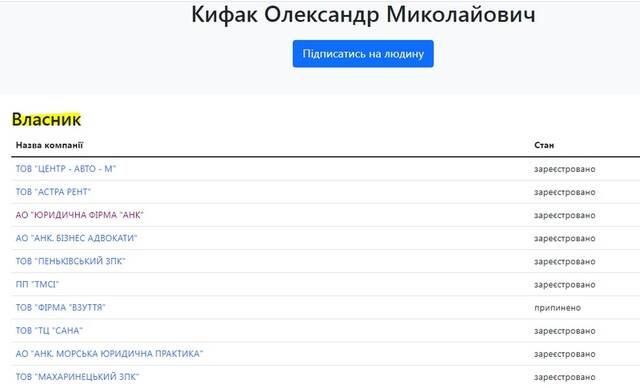Open ТОВ "ФІРМА "ВЗУТТЯ" link
The height and width of the screenshot is (388, 640).
pyautogui.click(x=60, y=308)
